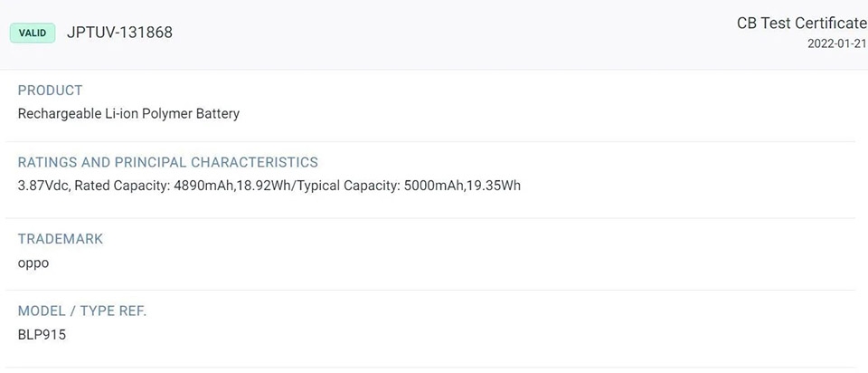Click the certificate date 2022-01-21
The height and width of the screenshot is (373, 868).
(x=837, y=44)
